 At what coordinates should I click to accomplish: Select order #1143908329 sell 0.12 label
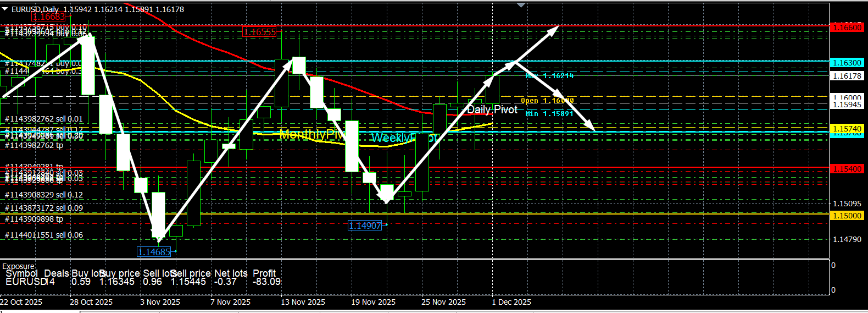point(44,195)
